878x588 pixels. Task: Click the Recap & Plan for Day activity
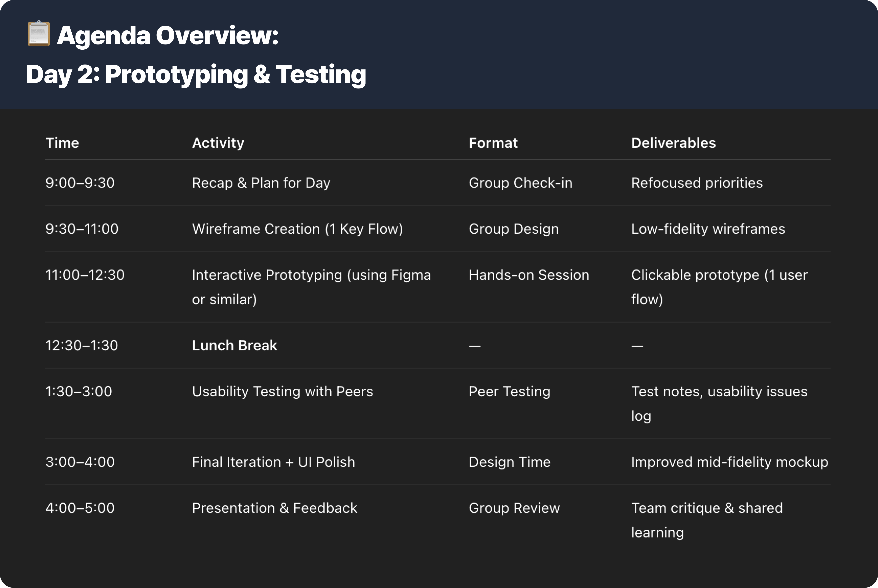coord(261,183)
